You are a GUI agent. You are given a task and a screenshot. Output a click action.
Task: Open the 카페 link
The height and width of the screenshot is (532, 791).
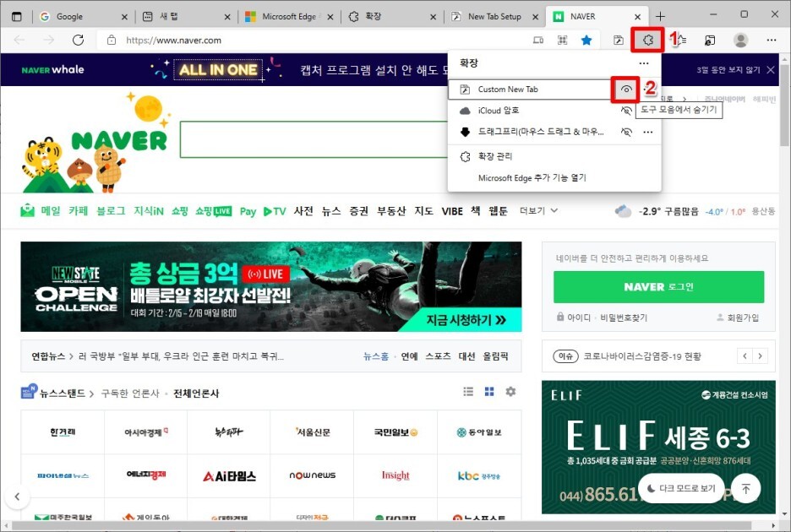(79, 211)
